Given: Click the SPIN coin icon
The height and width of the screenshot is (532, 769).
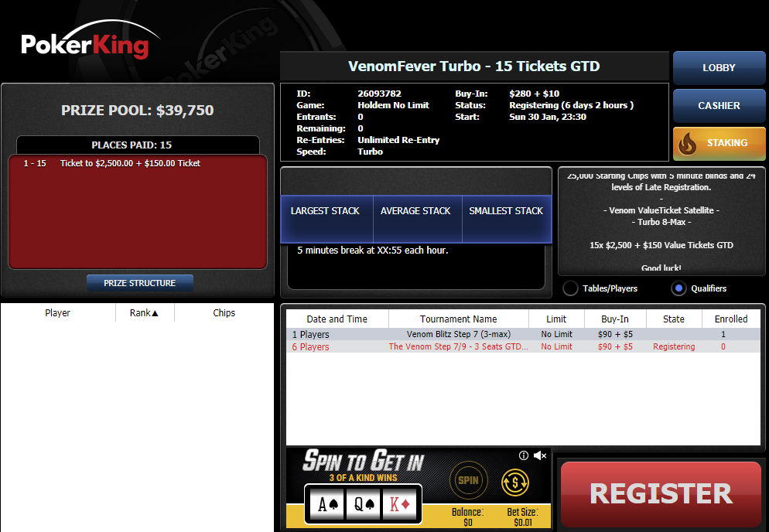Looking at the screenshot, I should click(x=468, y=480).
